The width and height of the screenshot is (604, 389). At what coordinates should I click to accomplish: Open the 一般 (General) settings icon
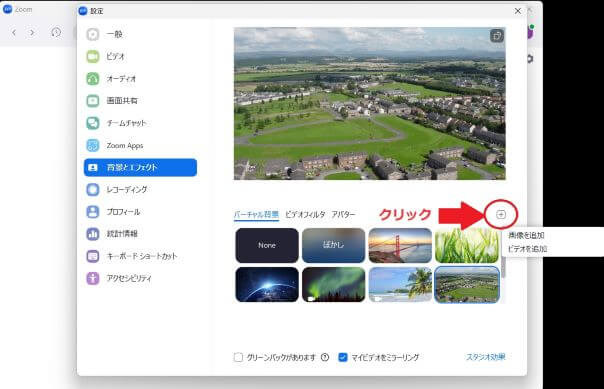(92, 34)
